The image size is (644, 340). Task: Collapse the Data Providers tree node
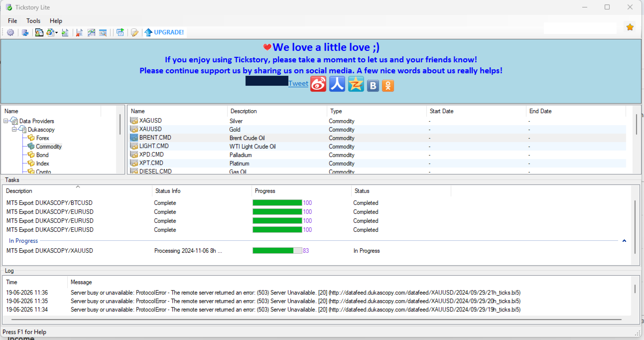[6, 121]
